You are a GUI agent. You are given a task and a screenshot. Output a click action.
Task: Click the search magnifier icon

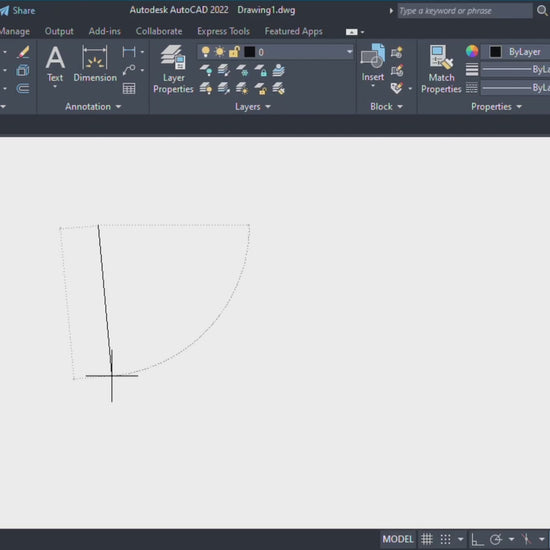tap(542, 11)
